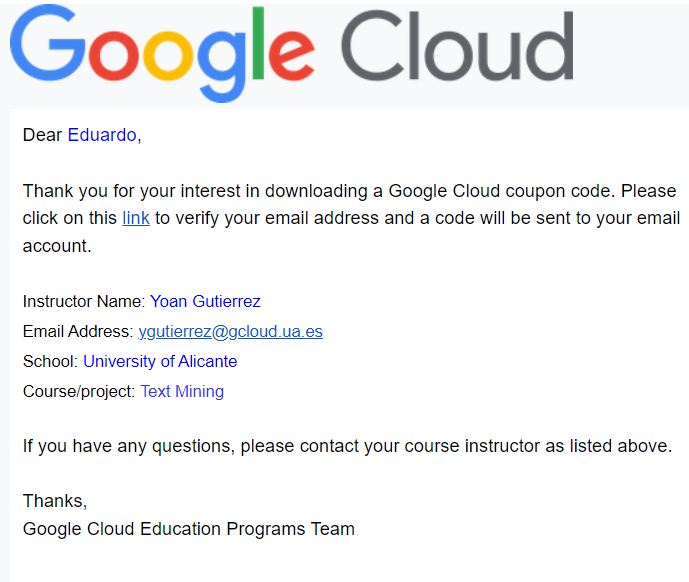
Task: Click the Thank you for your interest paragraph
Action: click(x=351, y=218)
